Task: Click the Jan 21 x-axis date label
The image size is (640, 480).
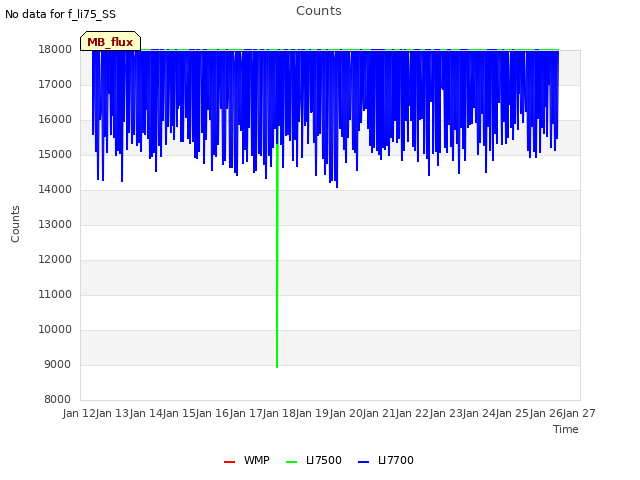Action: click(x=379, y=413)
